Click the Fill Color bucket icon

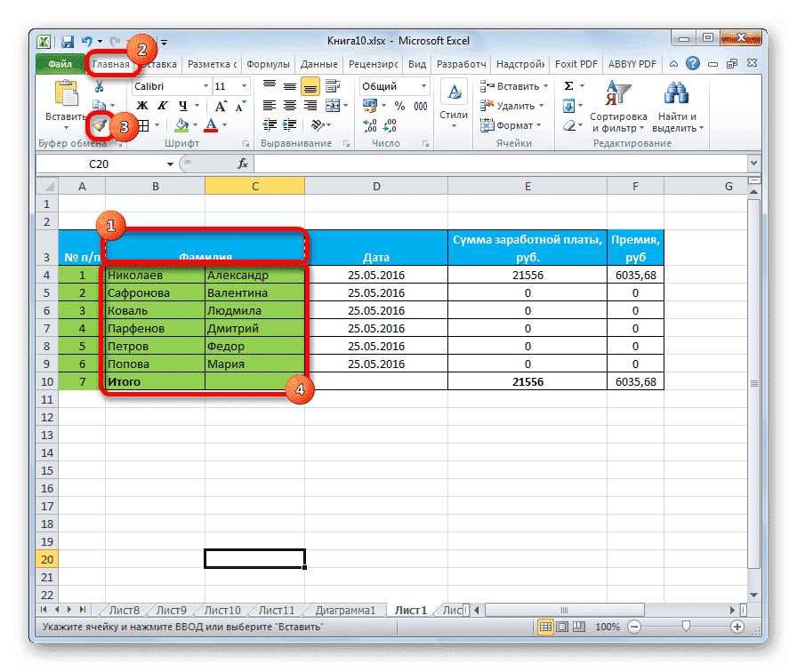coord(183,124)
